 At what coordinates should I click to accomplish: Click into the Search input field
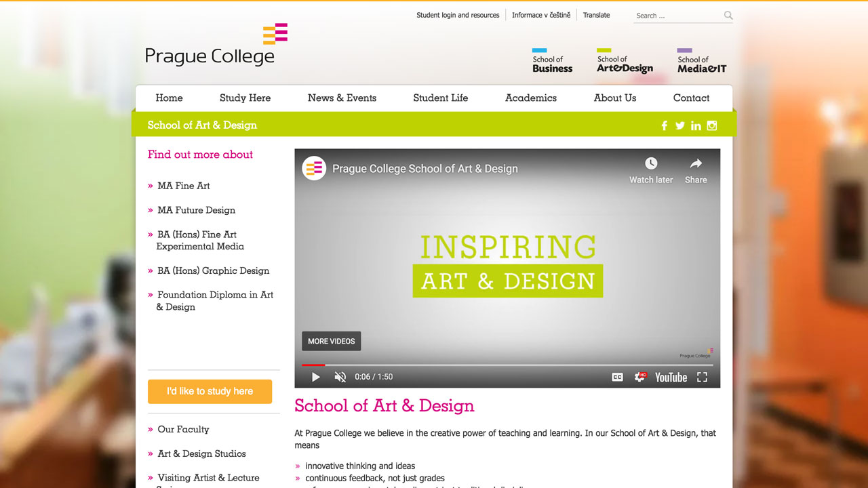(x=677, y=16)
